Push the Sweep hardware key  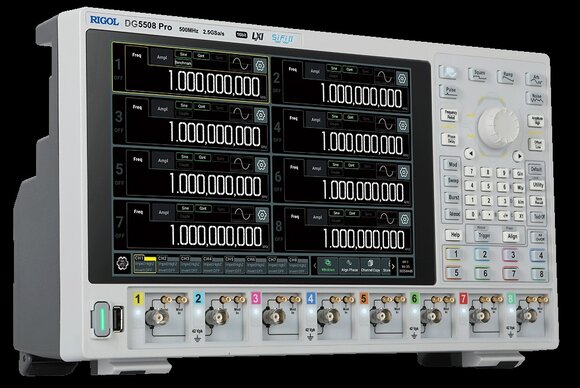[453, 181]
